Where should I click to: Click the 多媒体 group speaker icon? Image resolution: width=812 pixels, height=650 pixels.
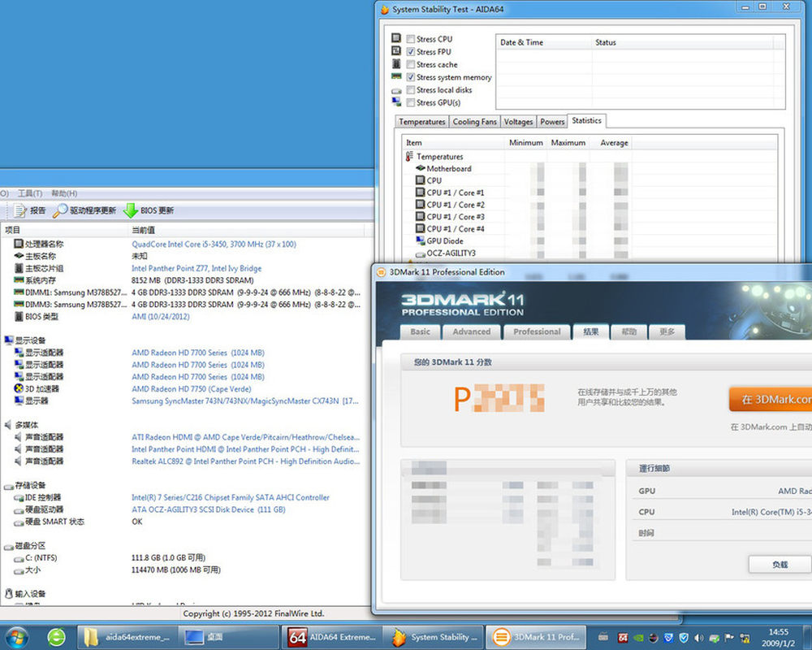tap(8, 425)
